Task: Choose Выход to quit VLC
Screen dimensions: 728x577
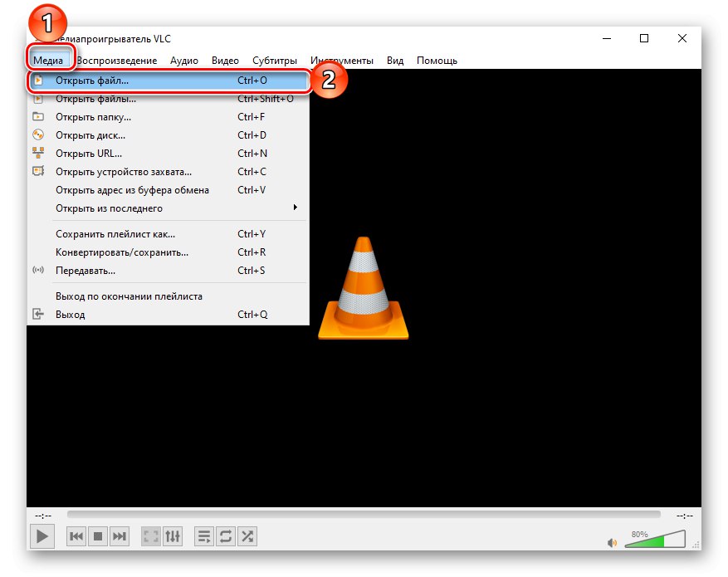Action: coord(168,315)
